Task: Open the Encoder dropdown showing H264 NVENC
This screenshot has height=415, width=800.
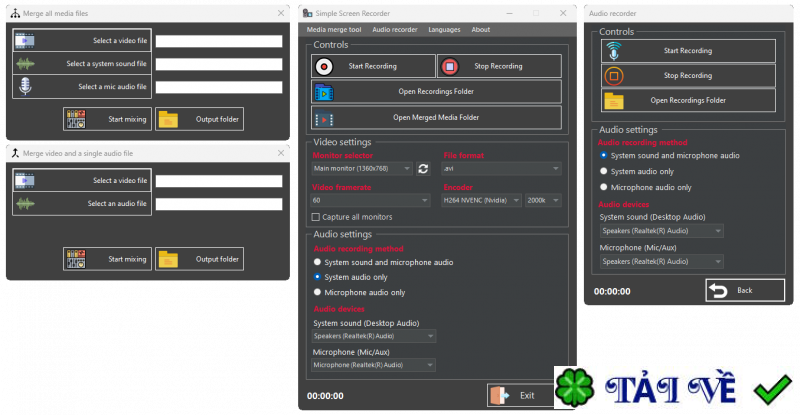Action: (481, 201)
